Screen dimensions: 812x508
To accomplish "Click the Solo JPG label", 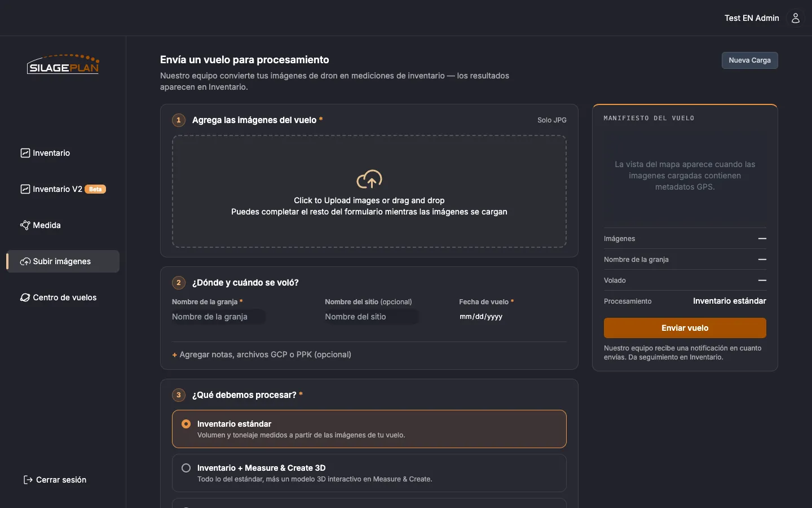I will 552,120.
